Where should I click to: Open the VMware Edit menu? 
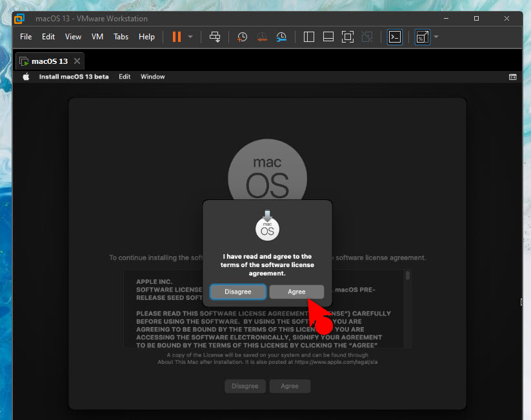pos(48,37)
